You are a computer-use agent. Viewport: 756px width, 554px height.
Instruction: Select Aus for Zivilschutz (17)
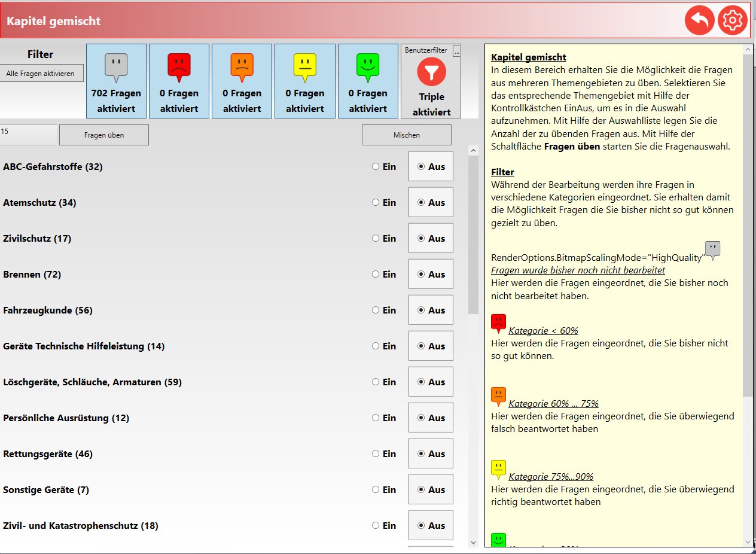tap(431, 238)
